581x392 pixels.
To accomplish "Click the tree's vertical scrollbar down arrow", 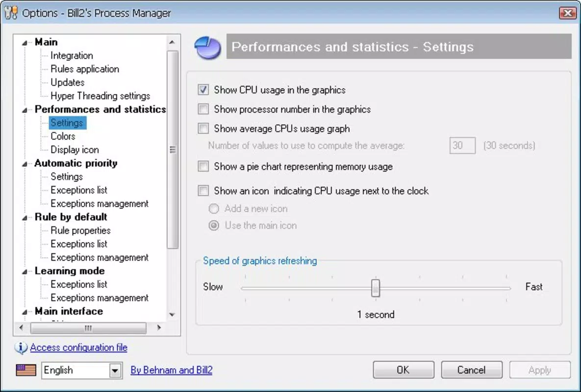I will point(172,315).
